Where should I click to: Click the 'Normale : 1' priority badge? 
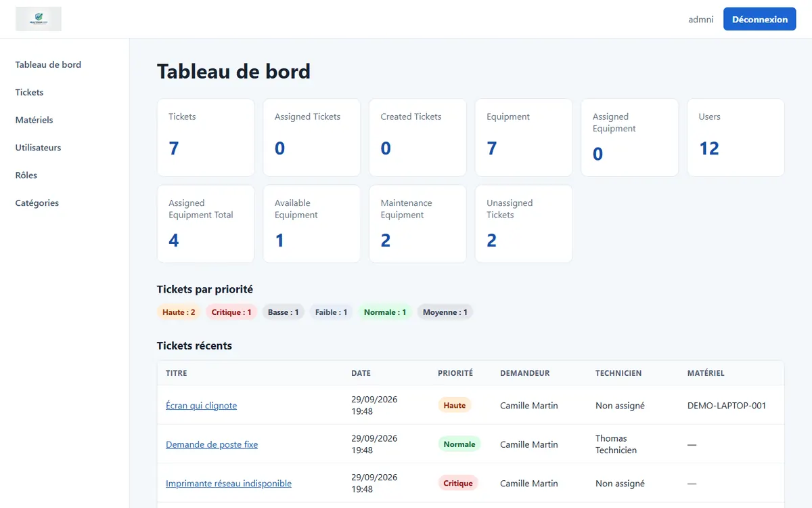[385, 312]
